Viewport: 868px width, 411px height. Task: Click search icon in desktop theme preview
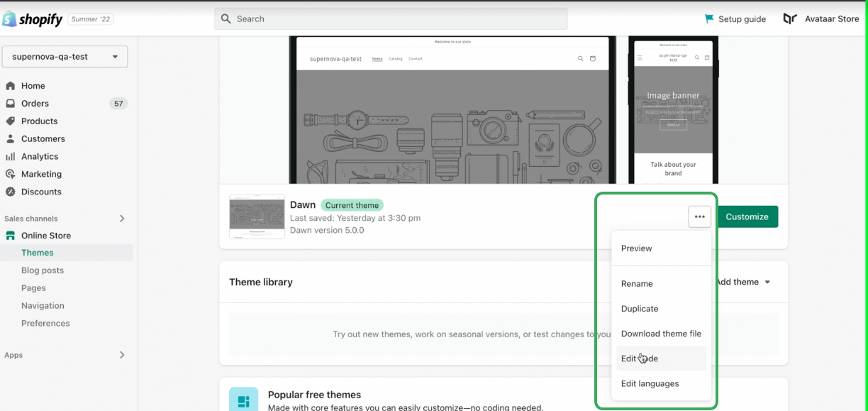point(580,58)
